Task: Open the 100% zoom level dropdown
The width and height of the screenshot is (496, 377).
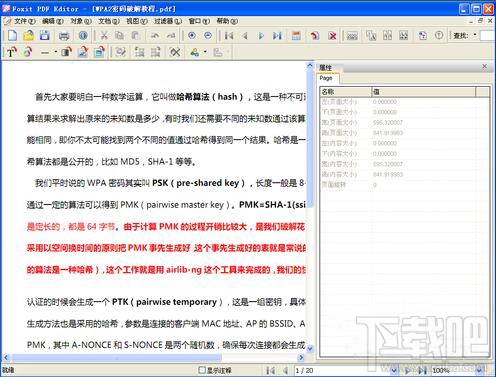Action: tap(480, 370)
